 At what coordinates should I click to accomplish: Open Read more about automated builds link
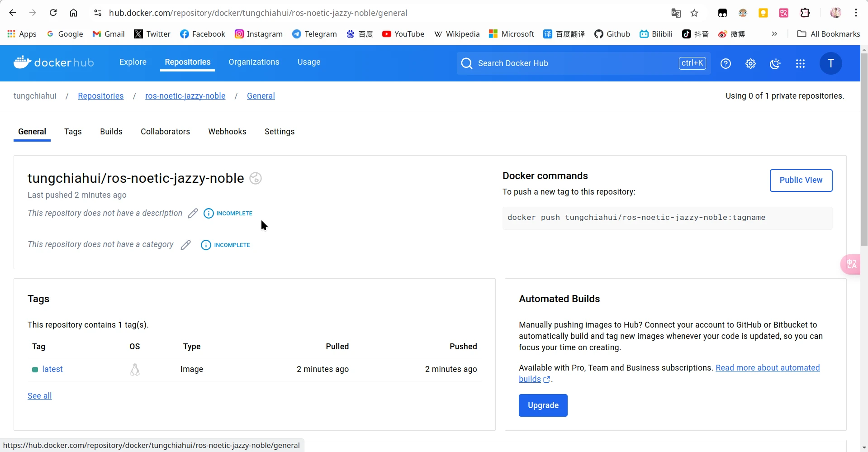point(768,368)
